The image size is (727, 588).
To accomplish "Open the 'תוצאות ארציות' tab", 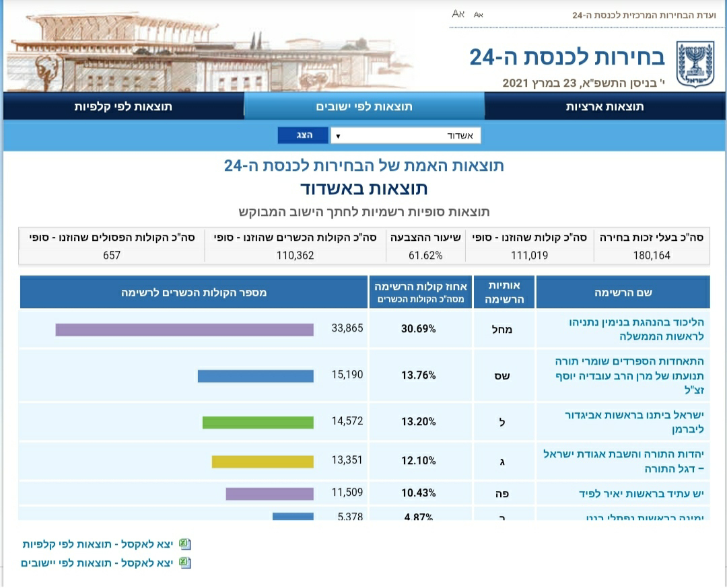I will point(604,106).
